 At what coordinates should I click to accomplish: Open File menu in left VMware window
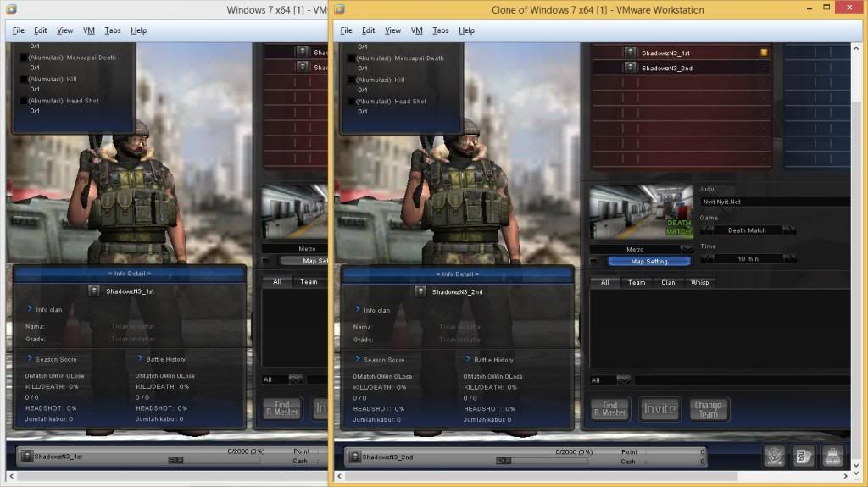tap(19, 30)
